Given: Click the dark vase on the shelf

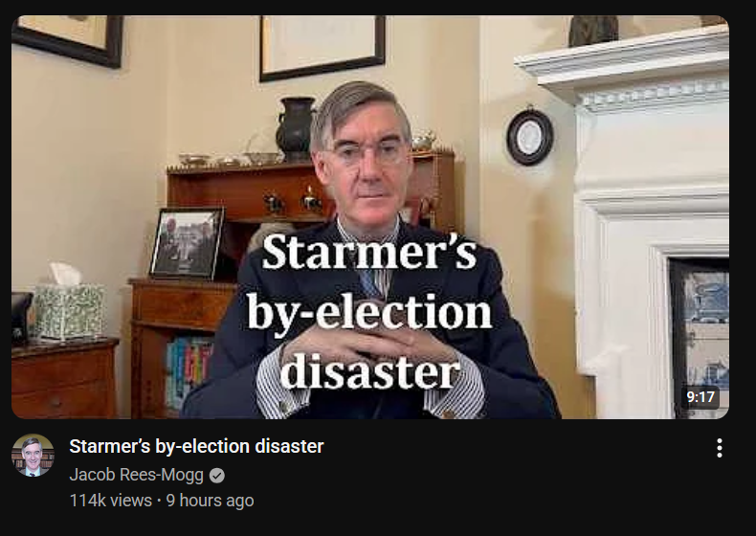Looking at the screenshot, I should (x=295, y=127).
